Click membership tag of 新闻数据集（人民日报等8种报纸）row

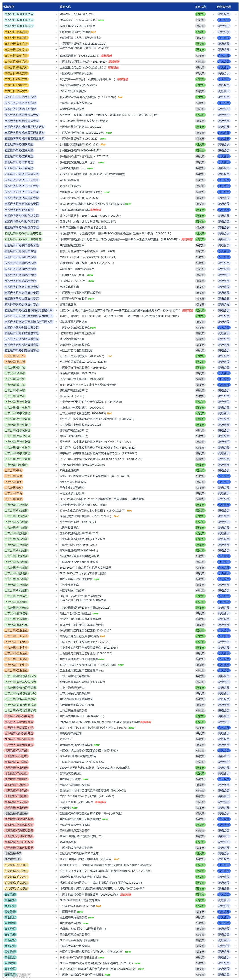tap(224, 38)
